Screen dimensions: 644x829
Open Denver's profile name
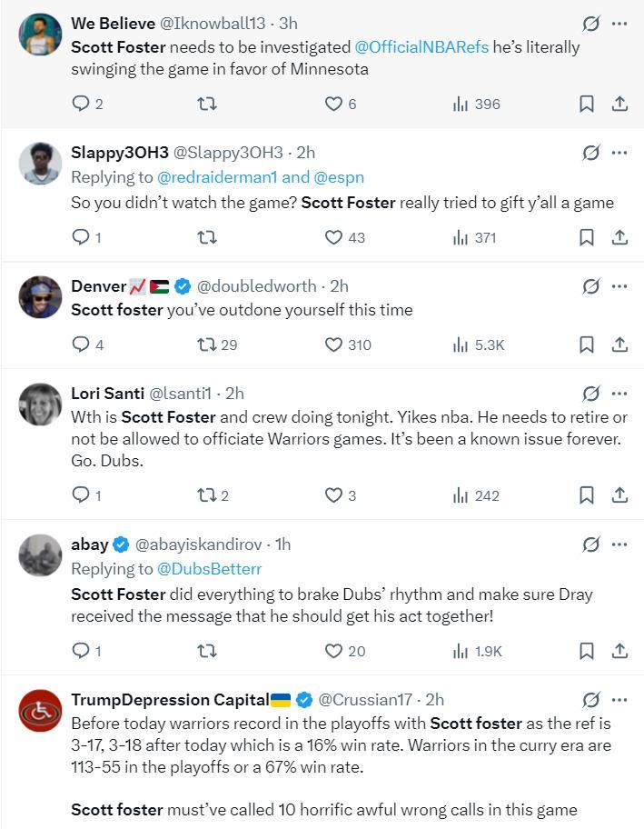(x=98, y=286)
